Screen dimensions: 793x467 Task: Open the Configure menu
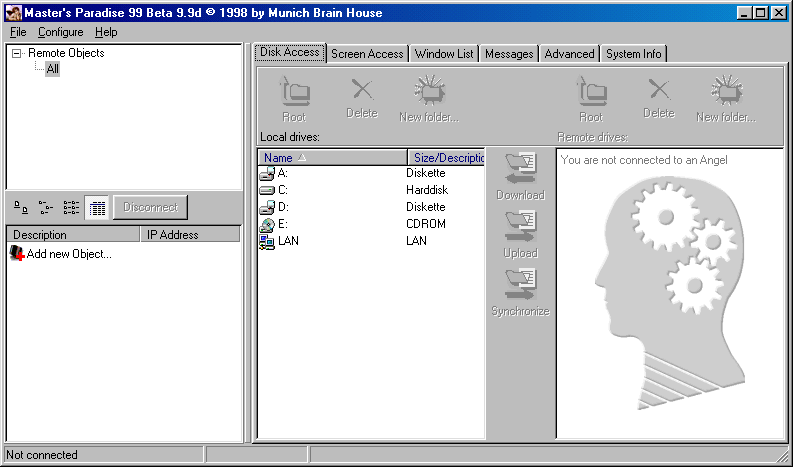coord(60,32)
